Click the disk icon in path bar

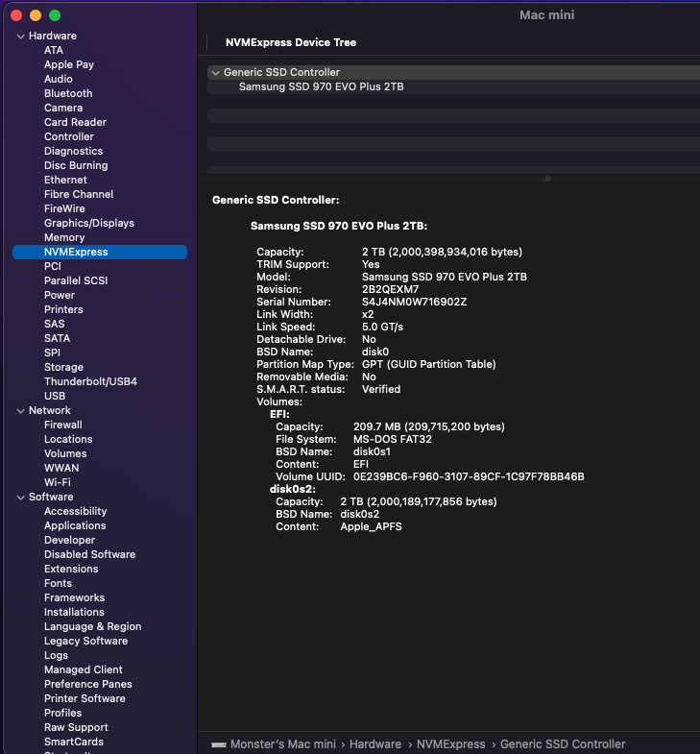[x=219, y=744]
